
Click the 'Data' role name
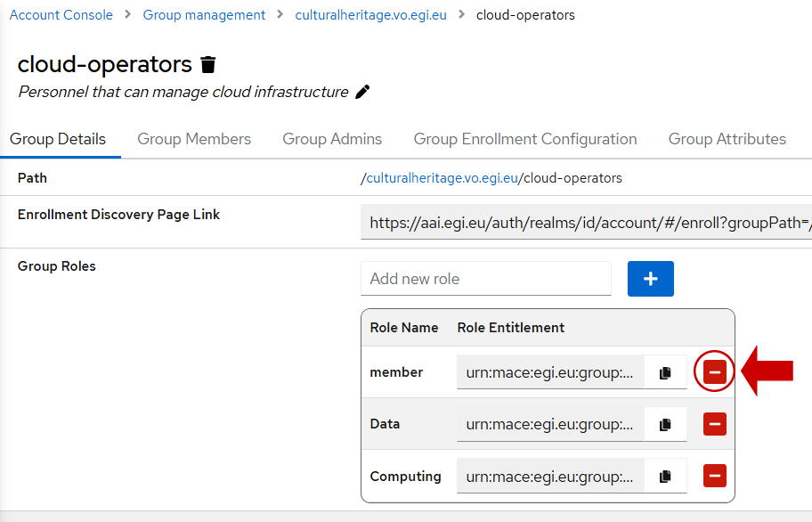coord(385,424)
